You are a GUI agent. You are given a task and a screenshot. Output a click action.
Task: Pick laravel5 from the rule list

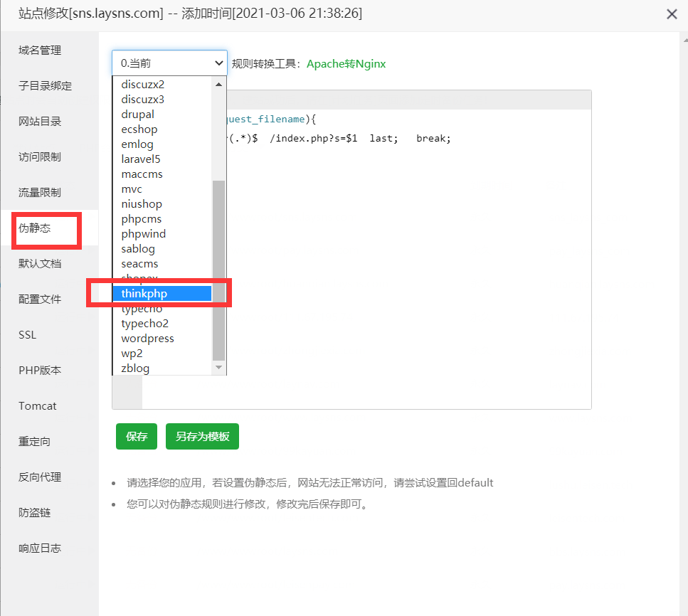click(x=141, y=159)
